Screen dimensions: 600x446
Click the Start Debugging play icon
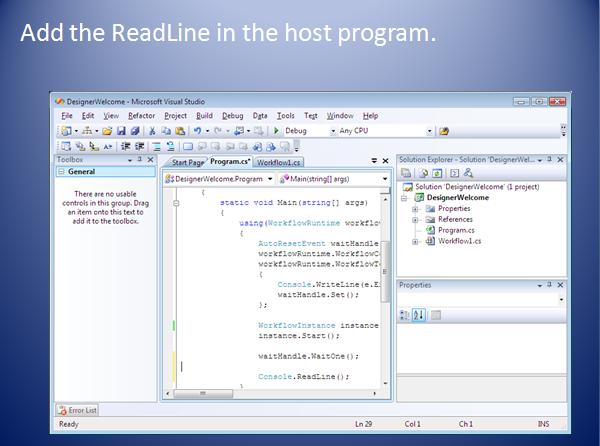point(276,130)
